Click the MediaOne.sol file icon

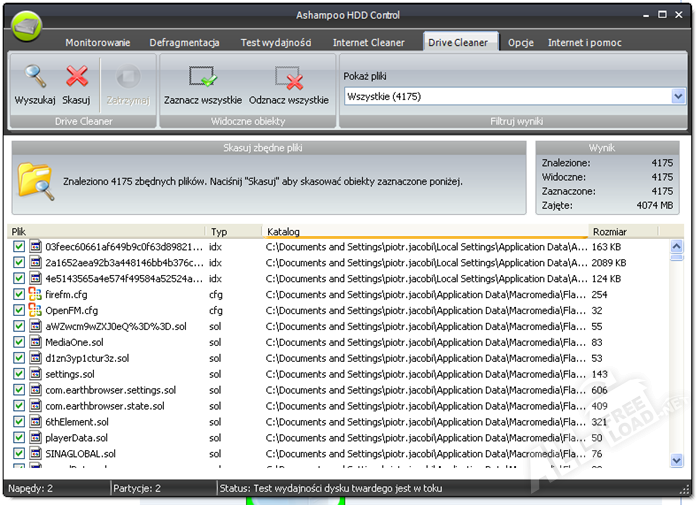(35, 343)
